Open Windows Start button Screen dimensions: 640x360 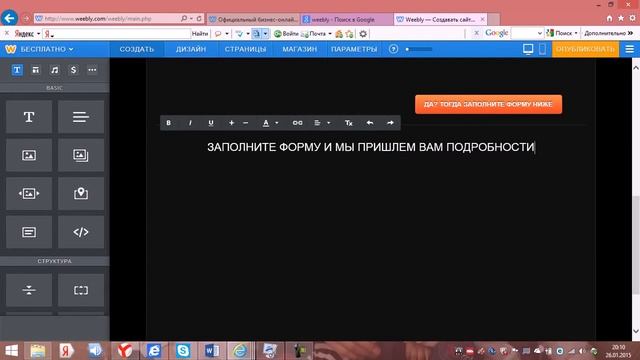pyautogui.click(x=11, y=351)
